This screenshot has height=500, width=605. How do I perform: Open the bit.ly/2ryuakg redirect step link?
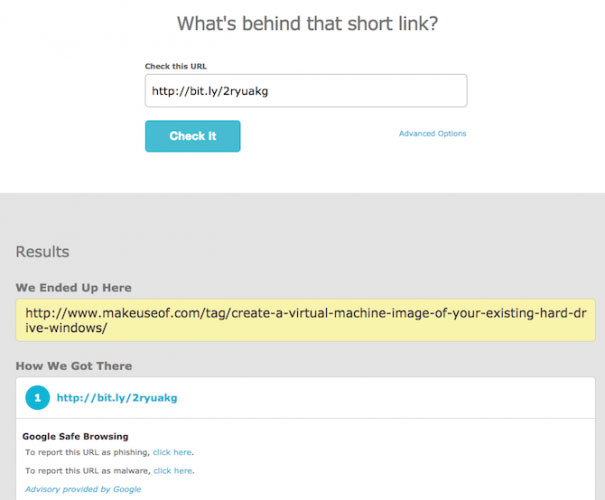117,398
